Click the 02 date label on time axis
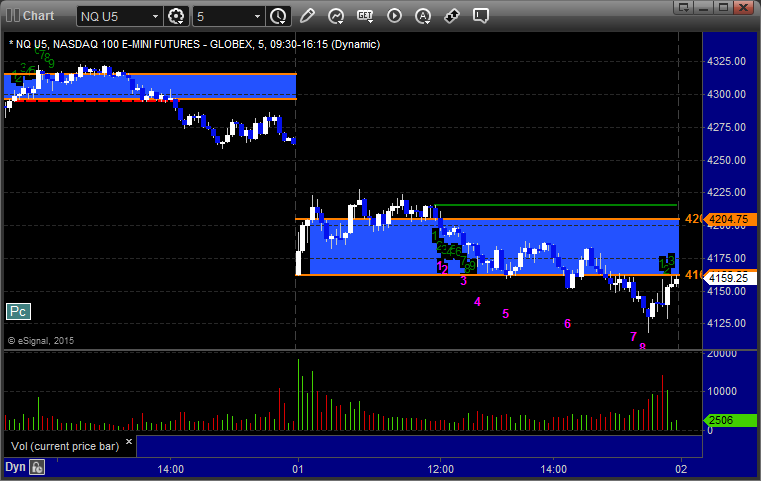This screenshot has height=481, width=761. (x=681, y=469)
